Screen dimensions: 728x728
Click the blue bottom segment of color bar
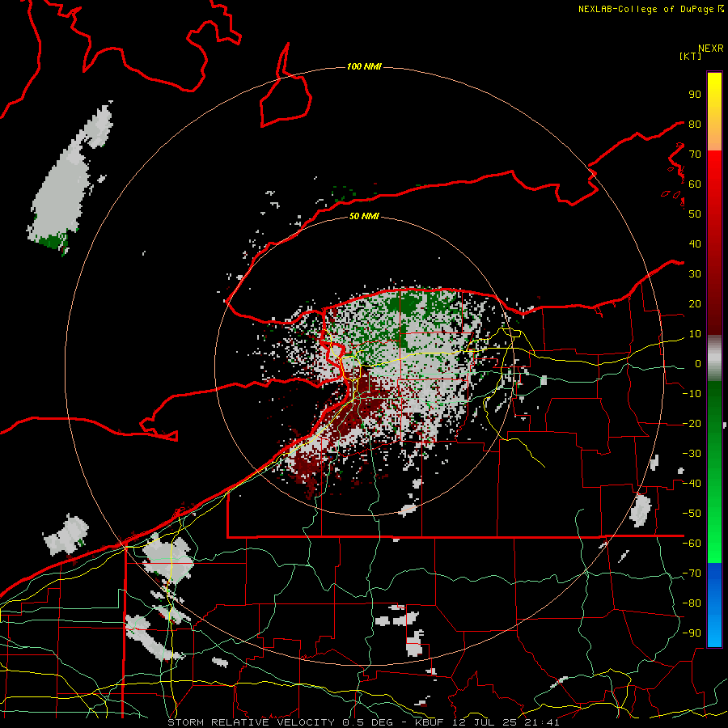714,605
